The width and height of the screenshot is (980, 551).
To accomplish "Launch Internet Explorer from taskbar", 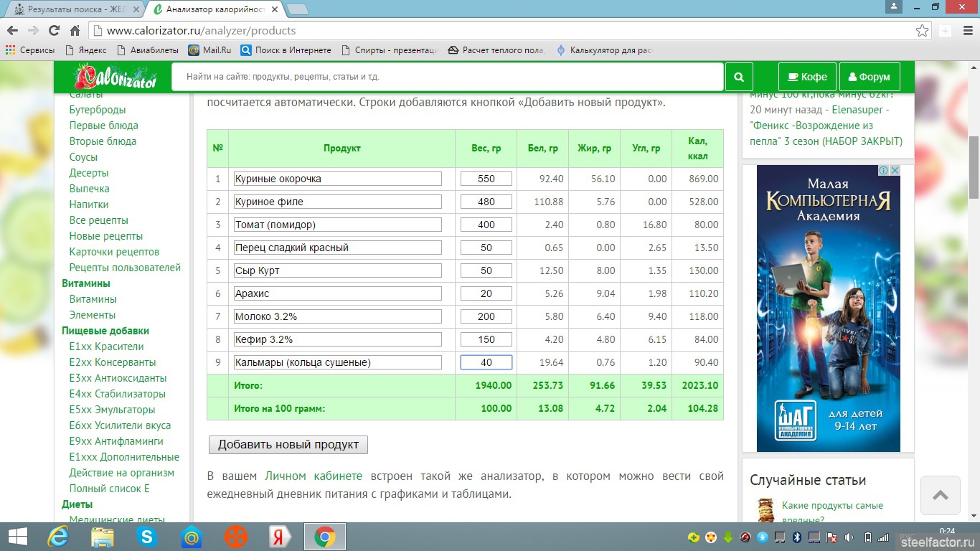I will tap(57, 537).
